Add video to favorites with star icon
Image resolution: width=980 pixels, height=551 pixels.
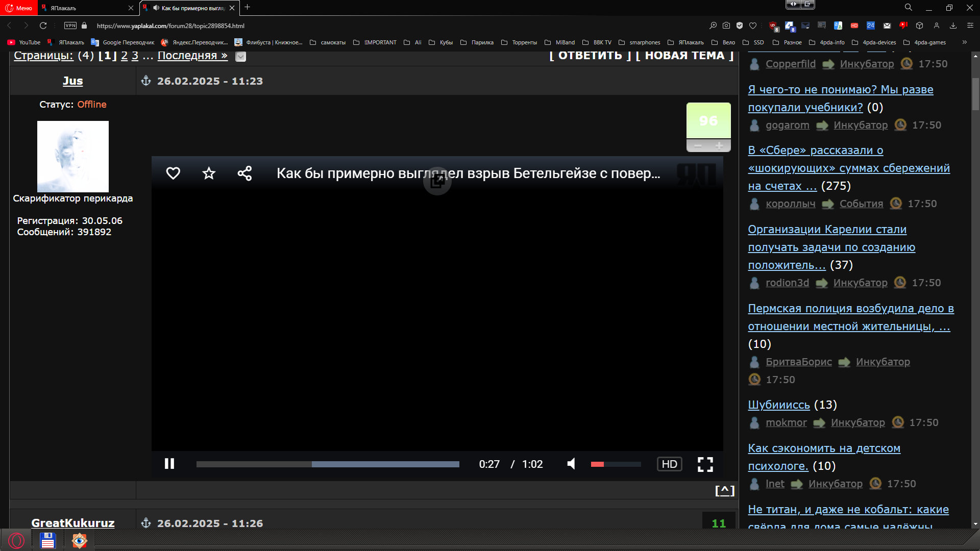[x=209, y=173]
